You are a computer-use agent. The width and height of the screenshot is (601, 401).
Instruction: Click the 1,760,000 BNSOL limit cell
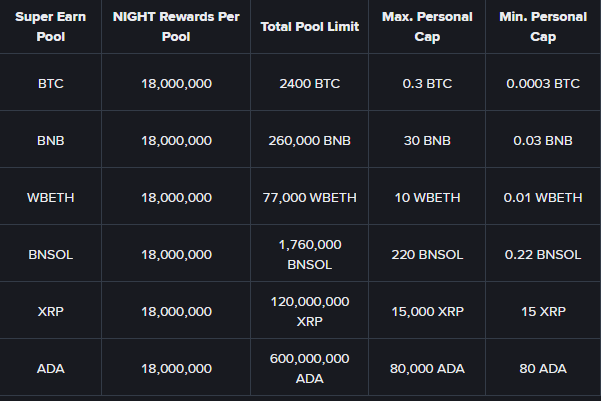click(x=309, y=254)
